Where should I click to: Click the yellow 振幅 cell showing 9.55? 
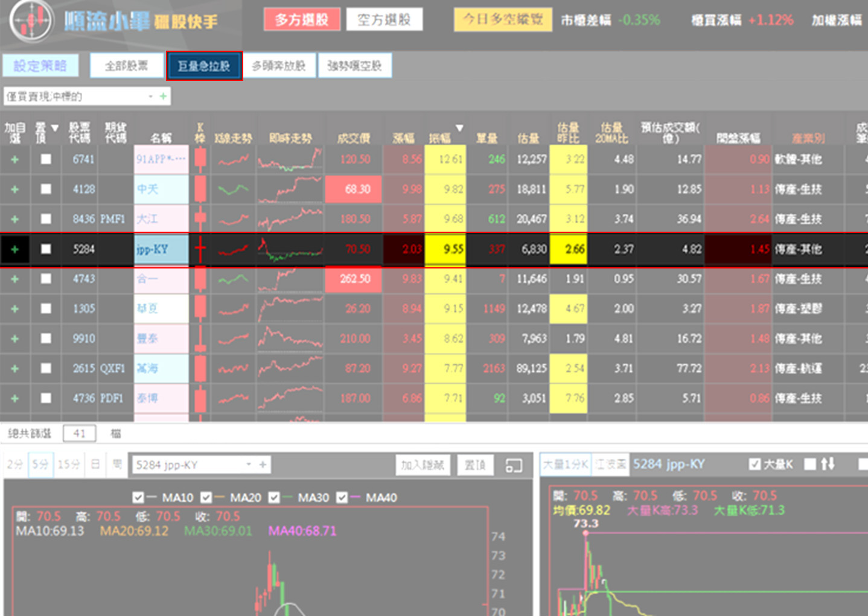click(x=445, y=249)
